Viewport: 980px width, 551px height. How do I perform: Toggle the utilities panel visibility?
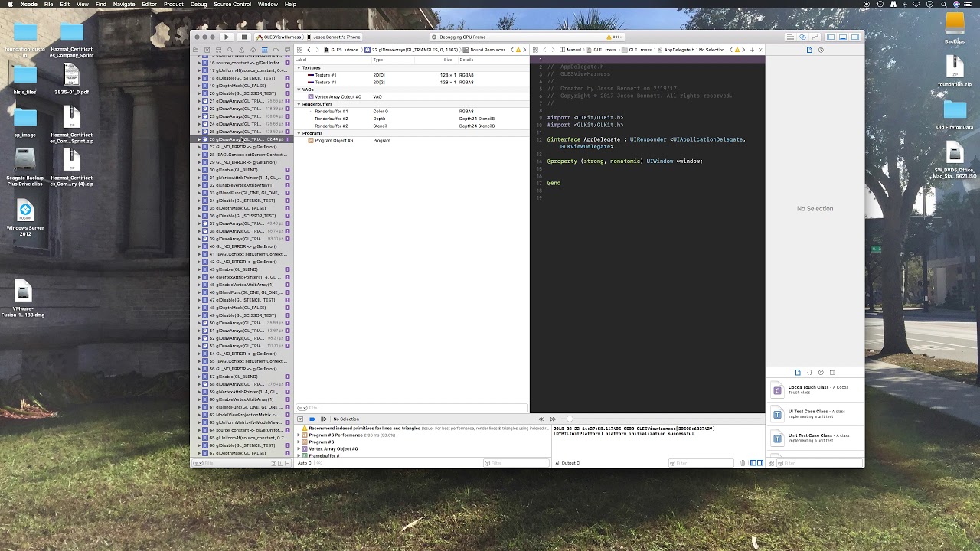point(855,37)
